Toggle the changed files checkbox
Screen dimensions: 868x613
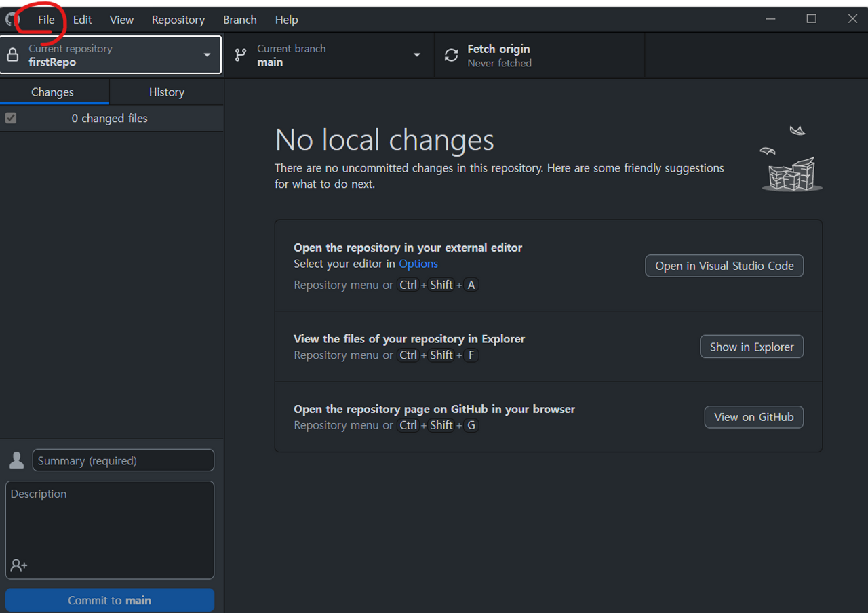[11, 118]
